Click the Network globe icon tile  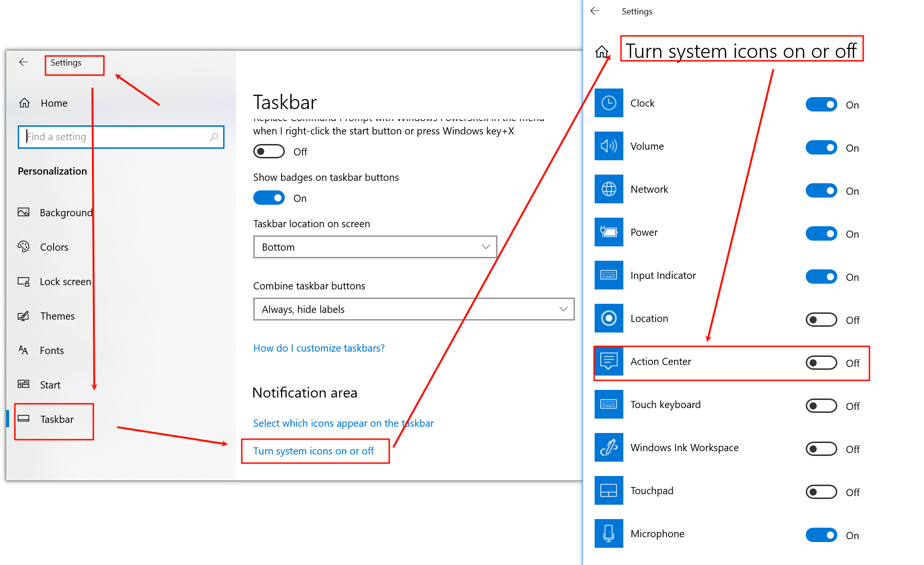[x=608, y=189]
